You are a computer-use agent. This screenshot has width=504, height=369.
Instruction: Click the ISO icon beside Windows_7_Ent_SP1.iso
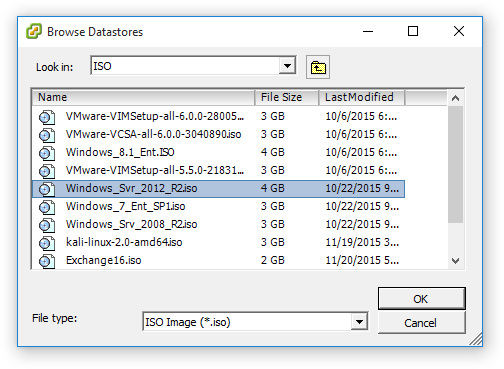tap(47, 207)
